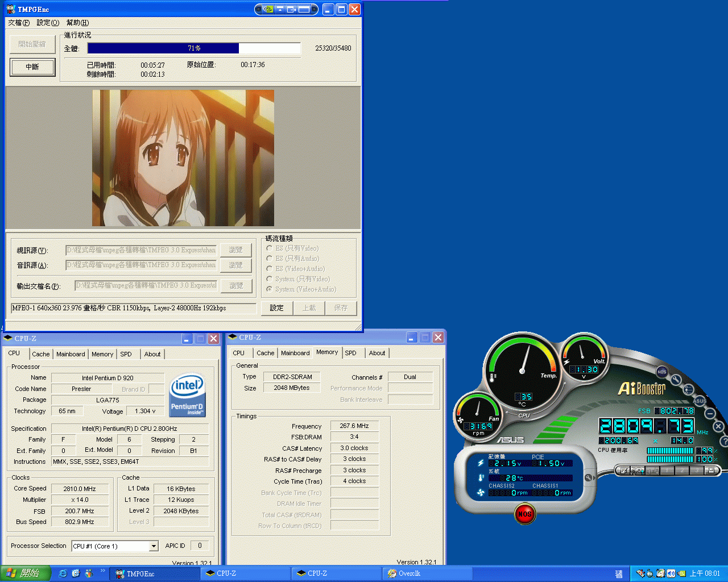The width and height of the screenshot is (728, 582).
Task: Click the APIC ID field in CPU-Z
Action: (200, 546)
